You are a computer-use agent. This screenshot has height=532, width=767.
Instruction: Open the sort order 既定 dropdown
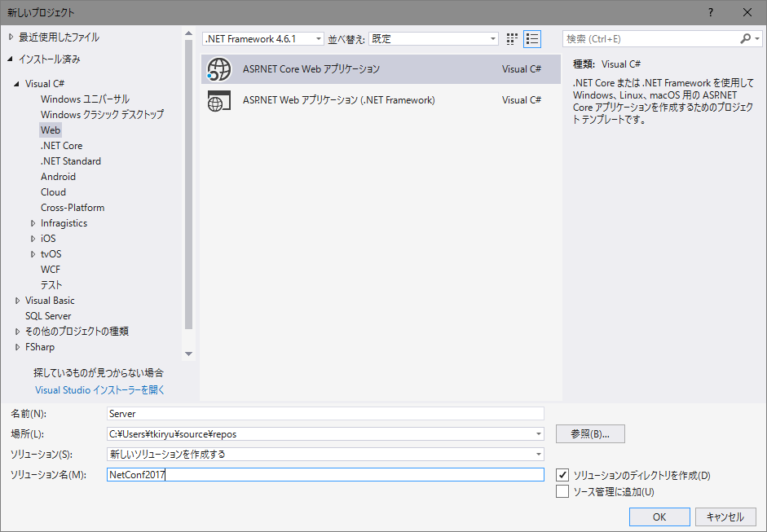coord(434,39)
